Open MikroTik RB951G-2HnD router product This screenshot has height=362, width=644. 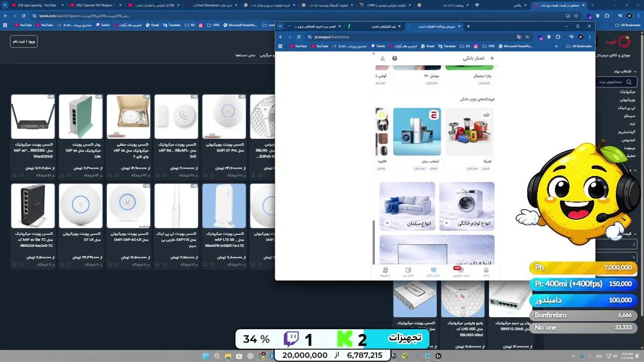tap(511, 314)
